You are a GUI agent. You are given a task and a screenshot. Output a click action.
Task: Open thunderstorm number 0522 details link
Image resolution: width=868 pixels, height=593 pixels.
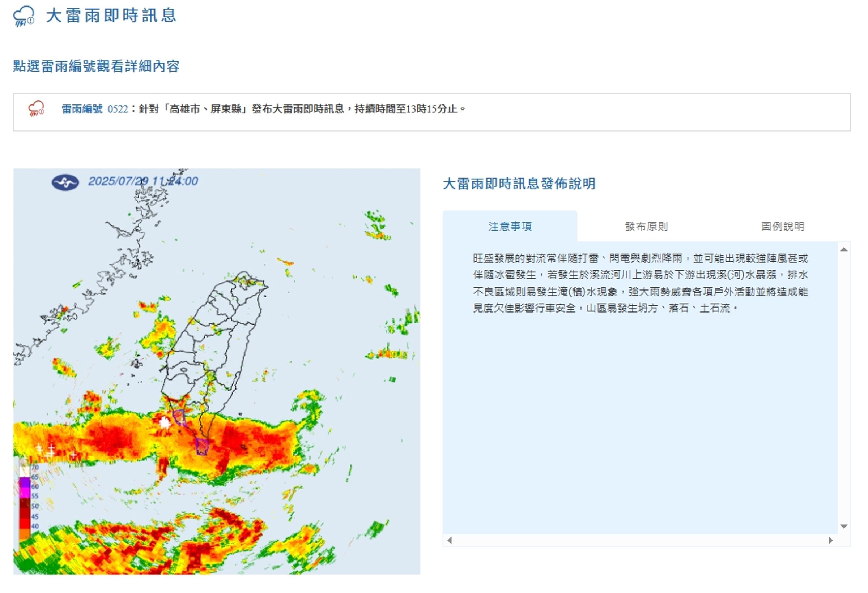(94, 109)
